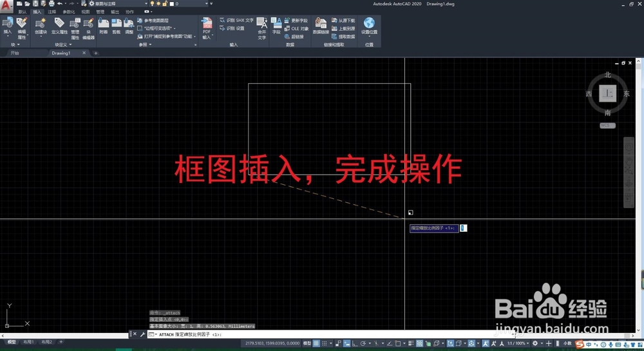The width and height of the screenshot is (644, 351).
Task: Toggle transparency checkerboard in status bar
Action: click(x=419, y=343)
